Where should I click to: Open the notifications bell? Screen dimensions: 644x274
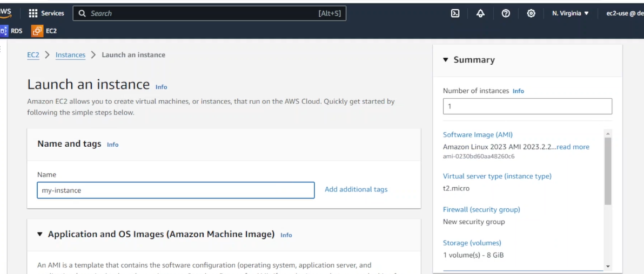(480, 13)
